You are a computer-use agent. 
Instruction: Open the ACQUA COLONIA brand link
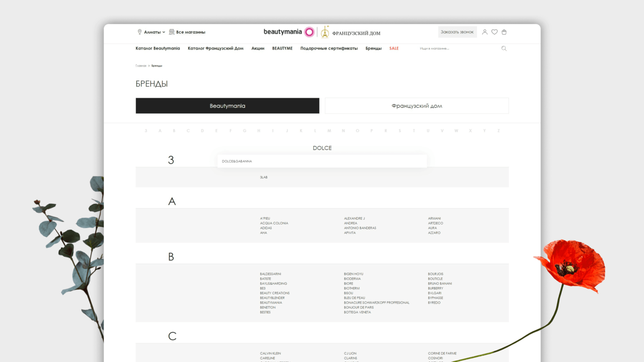tap(274, 223)
